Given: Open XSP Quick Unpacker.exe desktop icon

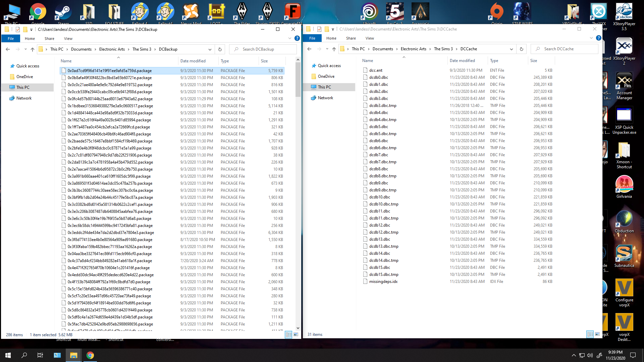Looking at the screenshot, I should (x=624, y=121).
